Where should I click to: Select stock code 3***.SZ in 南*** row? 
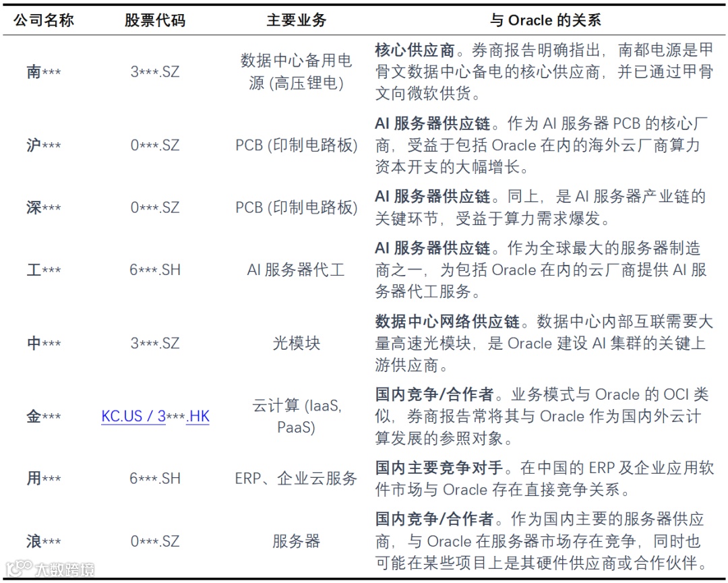point(154,72)
